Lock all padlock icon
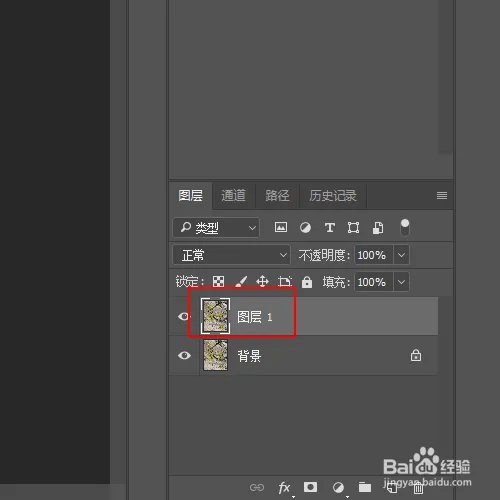This screenshot has width=500, height=500. pos(307,282)
